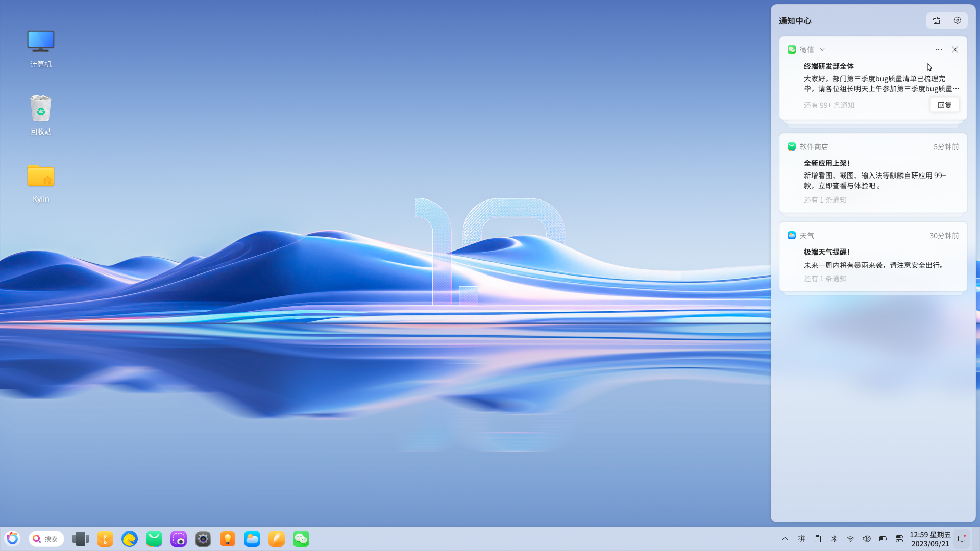
Task: Open Bluetooth tray settings
Action: coord(834,539)
